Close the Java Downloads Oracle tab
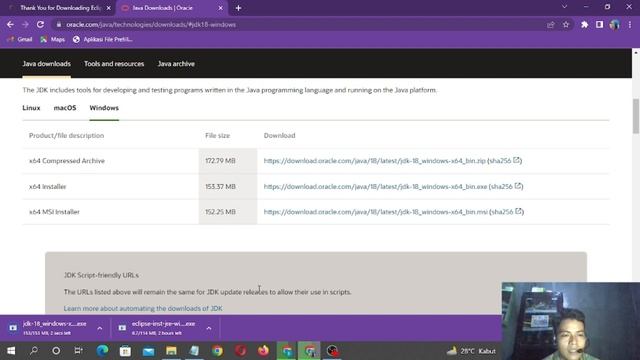This screenshot has height=360, width=640. (220, 8)
